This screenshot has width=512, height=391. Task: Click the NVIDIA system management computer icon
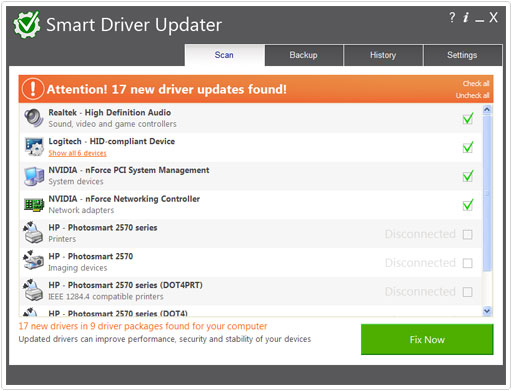point(34,176)
